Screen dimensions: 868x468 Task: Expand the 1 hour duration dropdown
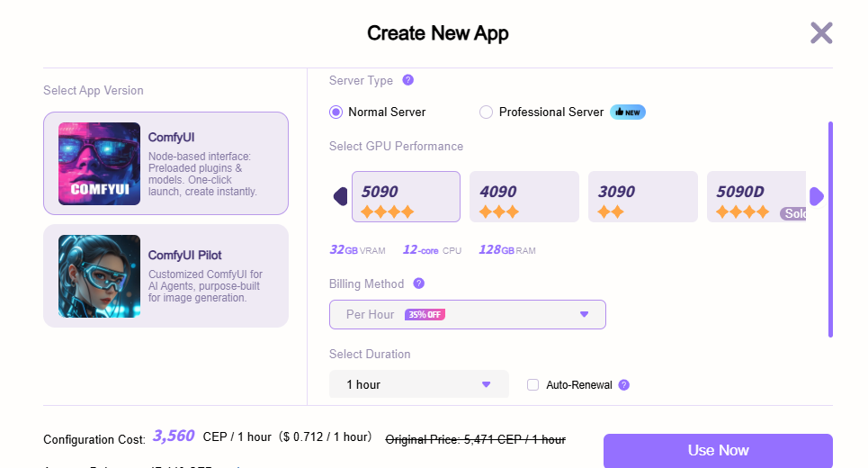point(419,384)
